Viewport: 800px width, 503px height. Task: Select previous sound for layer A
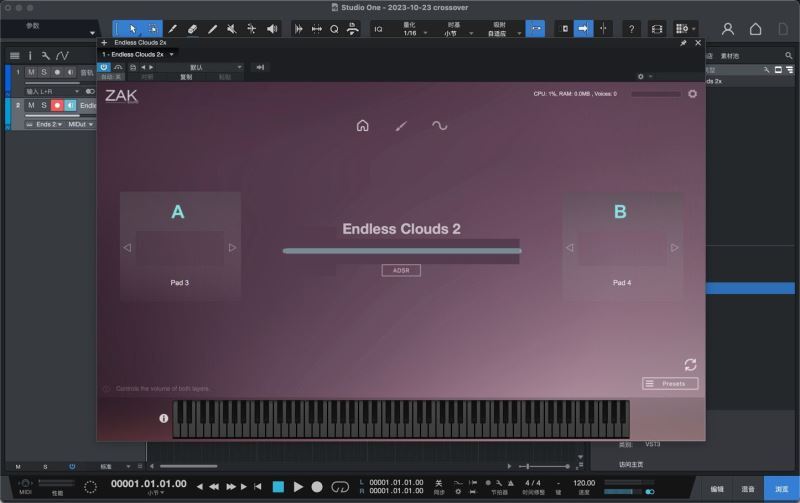pyautogui.click(x=128, y=247)
